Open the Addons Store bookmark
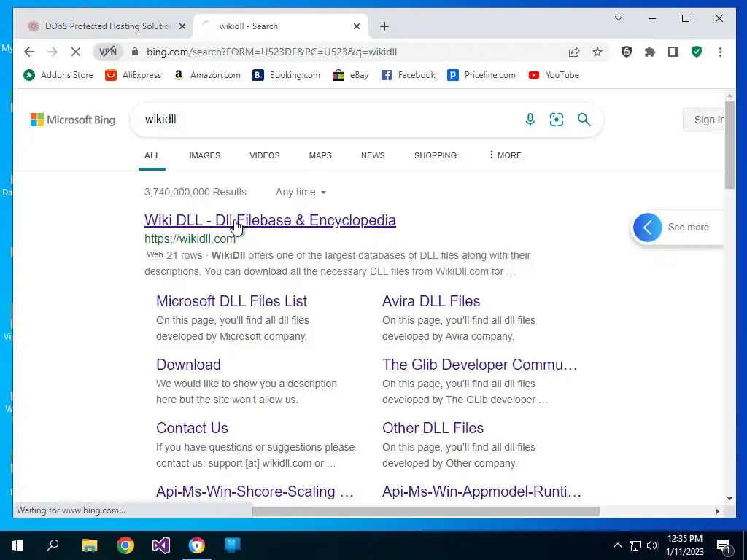 (x=58, y=75)
